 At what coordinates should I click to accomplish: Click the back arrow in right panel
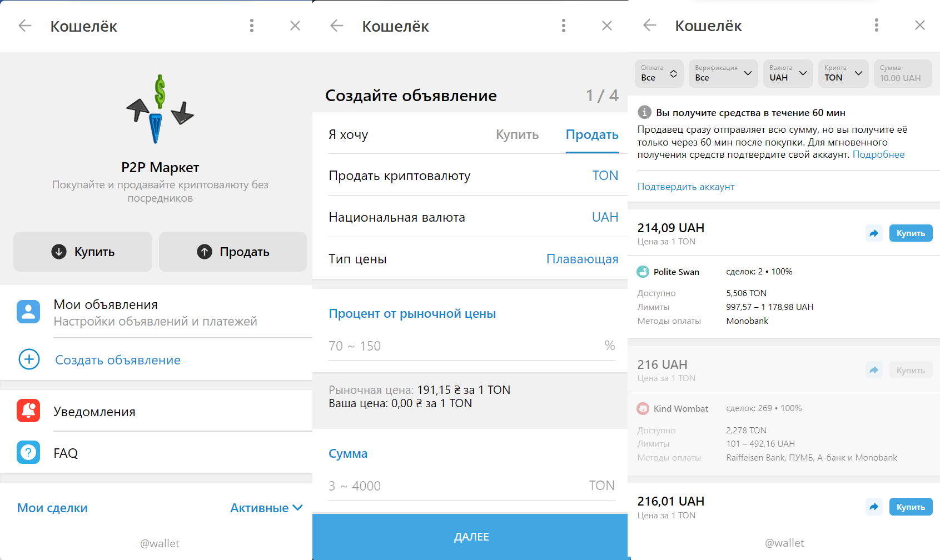click(649, 26)
